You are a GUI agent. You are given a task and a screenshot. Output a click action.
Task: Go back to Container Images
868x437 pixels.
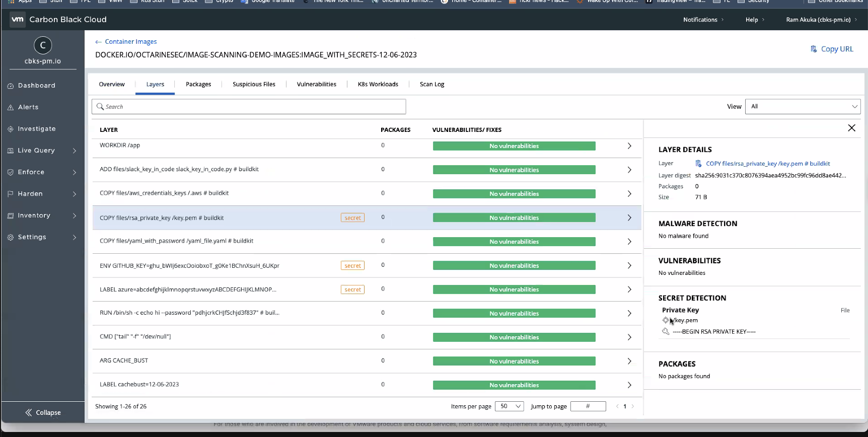point(126,42)
